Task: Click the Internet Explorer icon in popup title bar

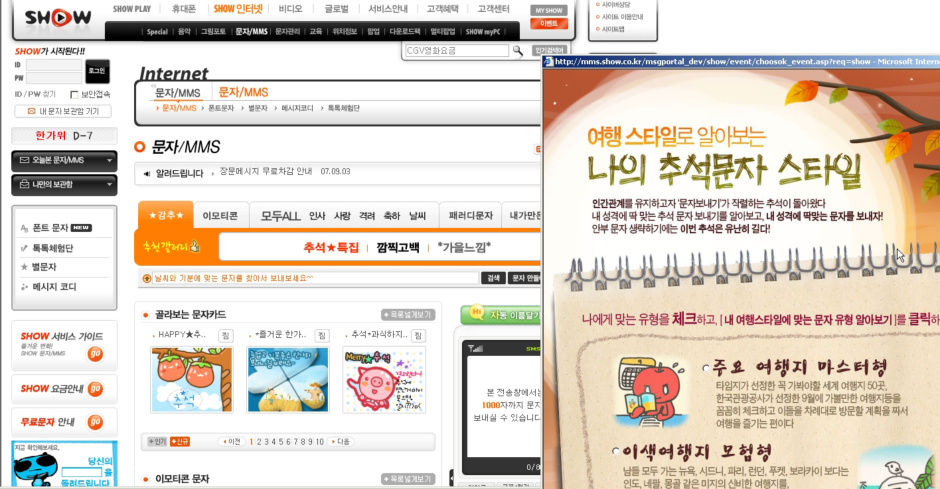Action: [548, 62]
